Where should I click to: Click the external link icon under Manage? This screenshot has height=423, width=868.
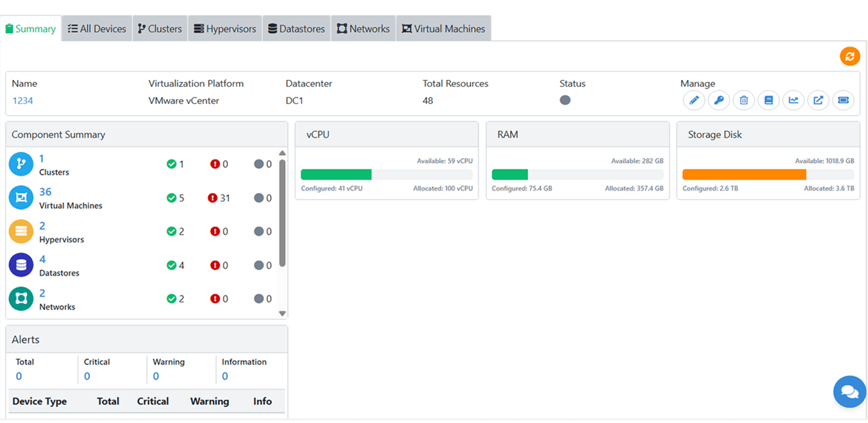(x=818, y=100)
